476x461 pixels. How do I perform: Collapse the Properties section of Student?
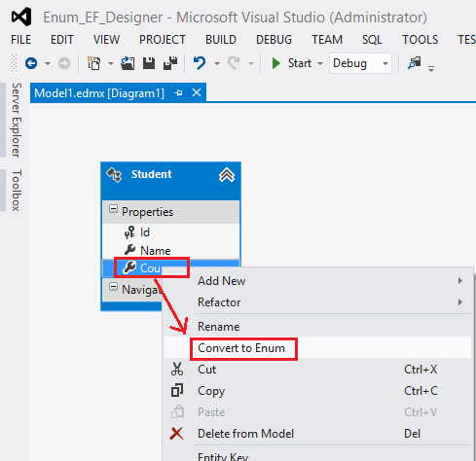pos(113,209)
